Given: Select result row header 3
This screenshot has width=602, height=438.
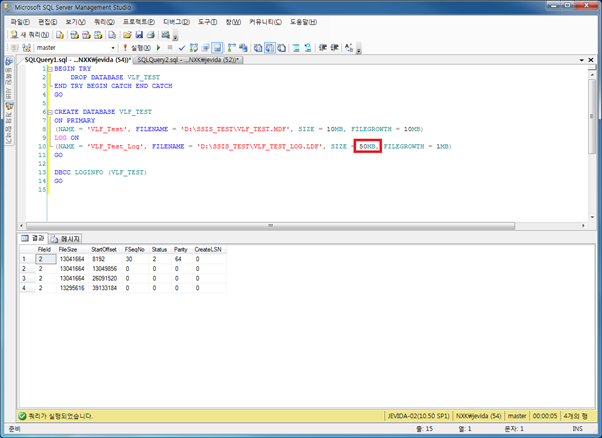Looking at the screenshot, I should point(27,278).
